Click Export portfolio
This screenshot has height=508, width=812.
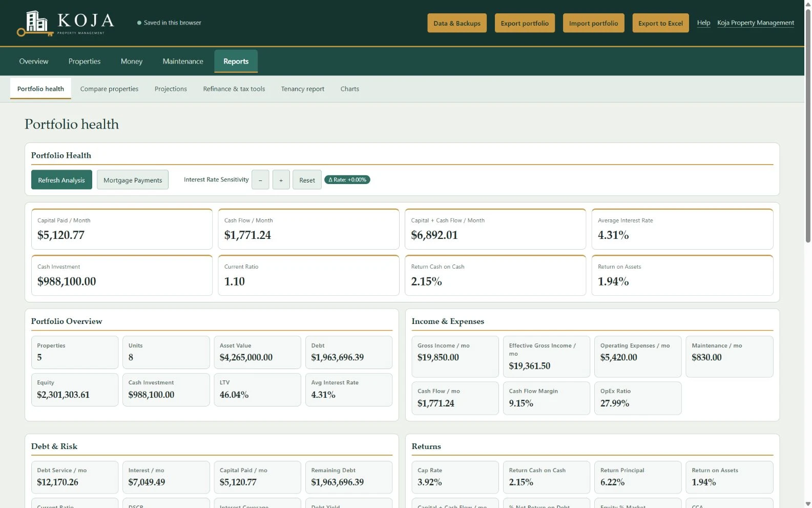(x=525, y=23)
